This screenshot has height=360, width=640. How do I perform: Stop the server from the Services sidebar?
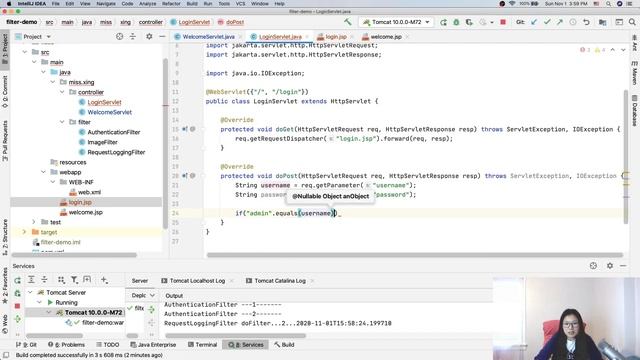pyautogui.click(x=17, y=306)
